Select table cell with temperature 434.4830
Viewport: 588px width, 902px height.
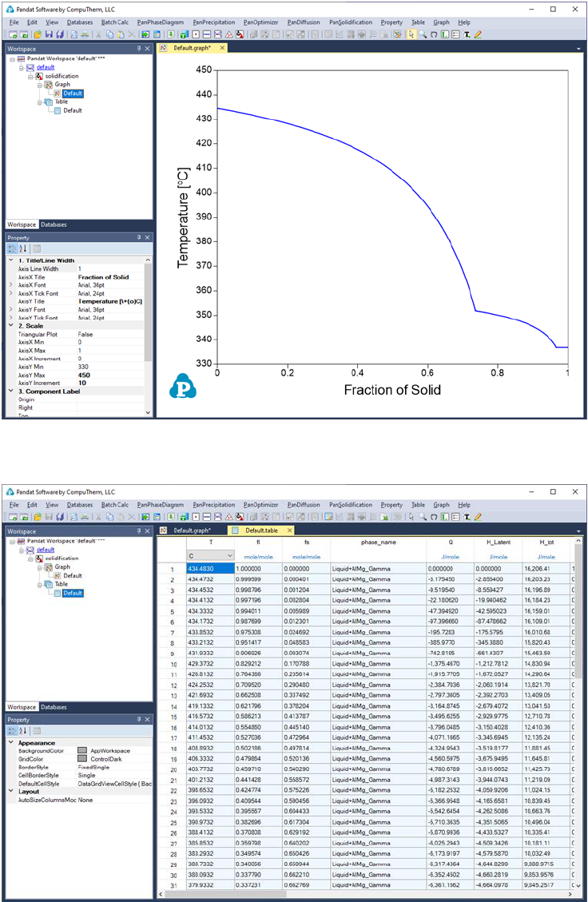click(x=211, y=568)
